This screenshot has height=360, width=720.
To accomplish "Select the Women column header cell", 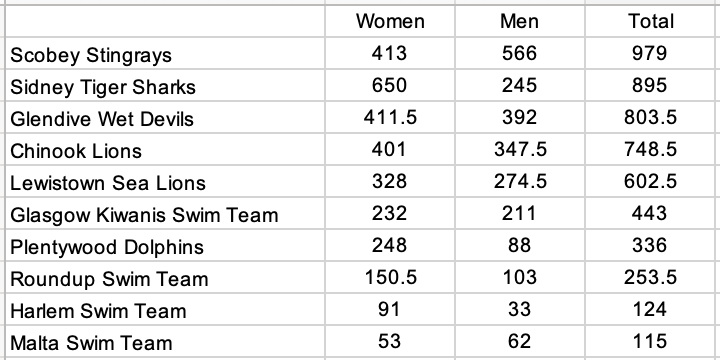I will pyautogui.click(x=390, y=21).
